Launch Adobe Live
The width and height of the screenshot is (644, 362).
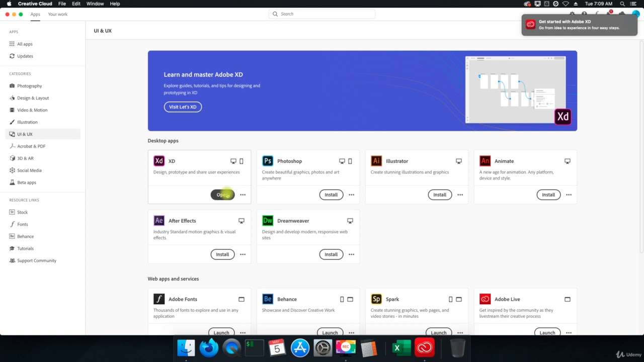click(x=547, y=332)
